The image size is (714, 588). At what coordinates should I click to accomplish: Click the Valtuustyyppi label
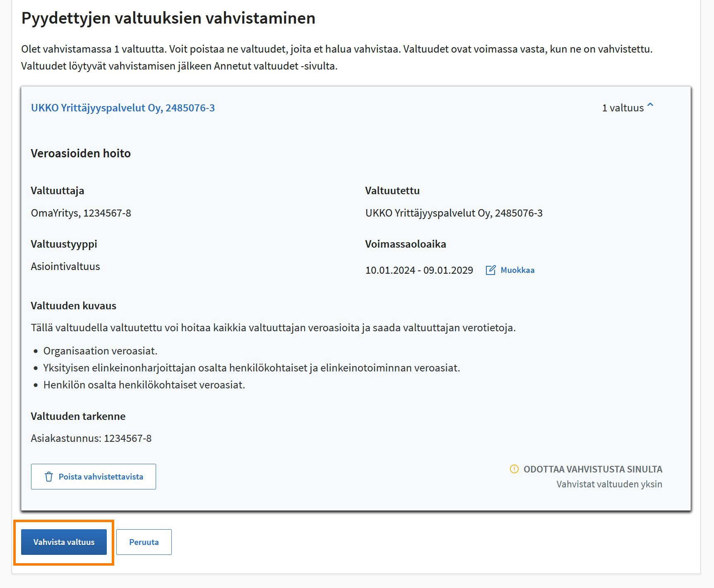64,244
